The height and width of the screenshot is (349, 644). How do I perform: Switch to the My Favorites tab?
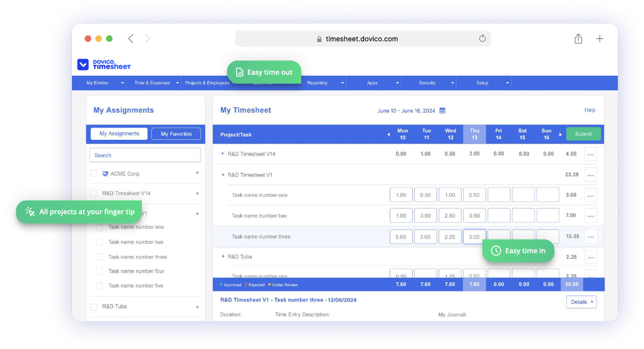pos(176,133)
